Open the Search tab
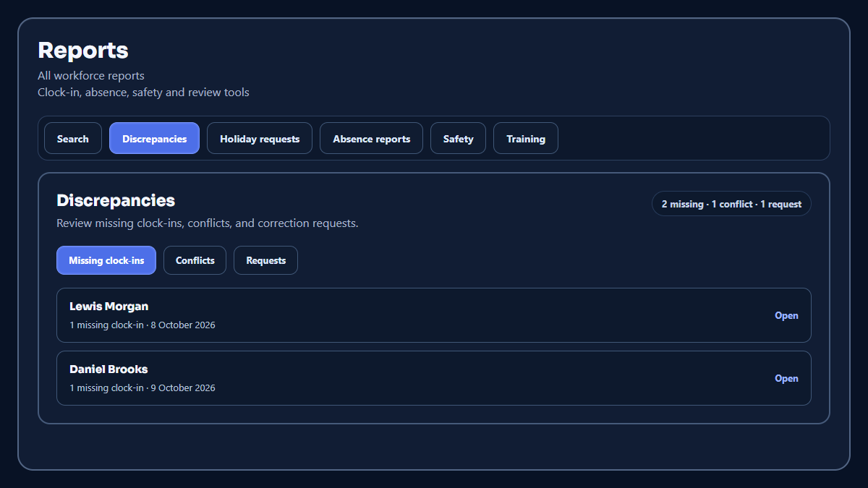 [x=73, y=138]
